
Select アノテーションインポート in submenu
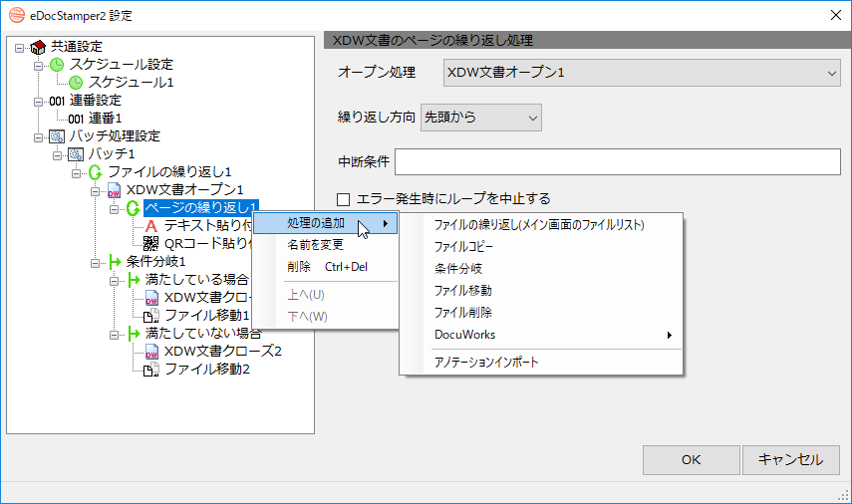pos(541,363)
